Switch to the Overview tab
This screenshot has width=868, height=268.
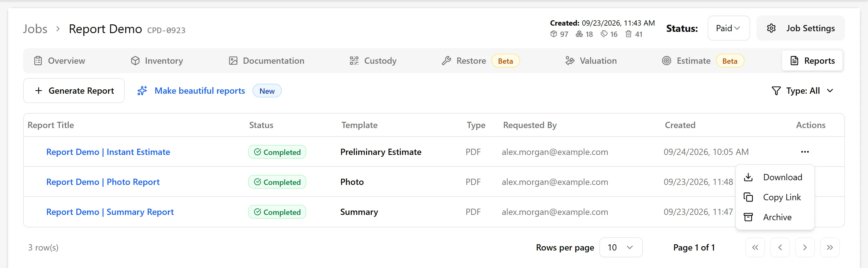(60, 61)
